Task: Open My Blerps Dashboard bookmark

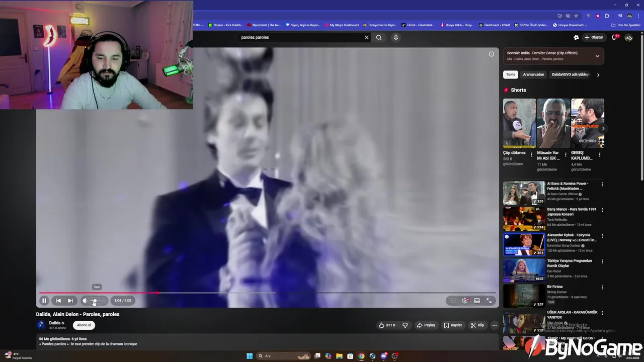Action: pos(342,25)
